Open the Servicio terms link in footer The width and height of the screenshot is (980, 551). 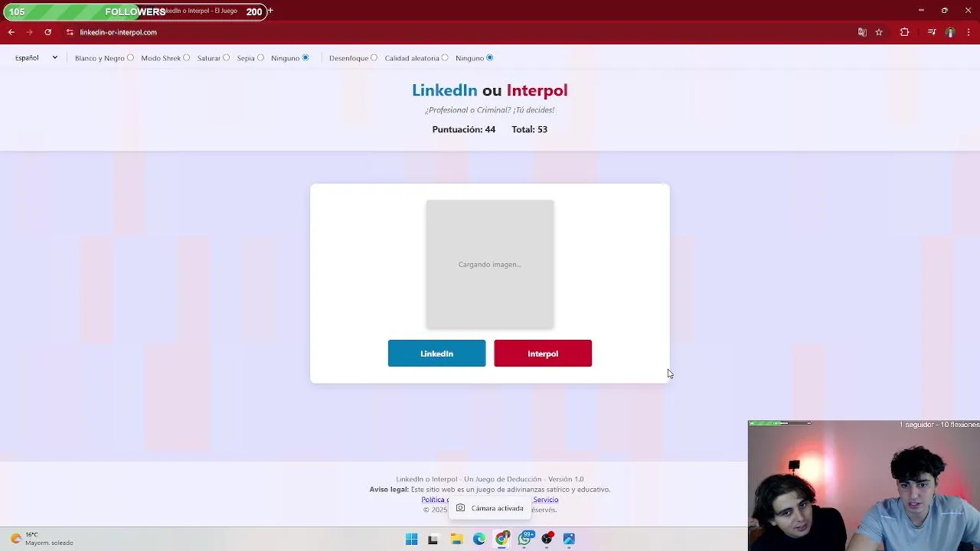point(545,500)
